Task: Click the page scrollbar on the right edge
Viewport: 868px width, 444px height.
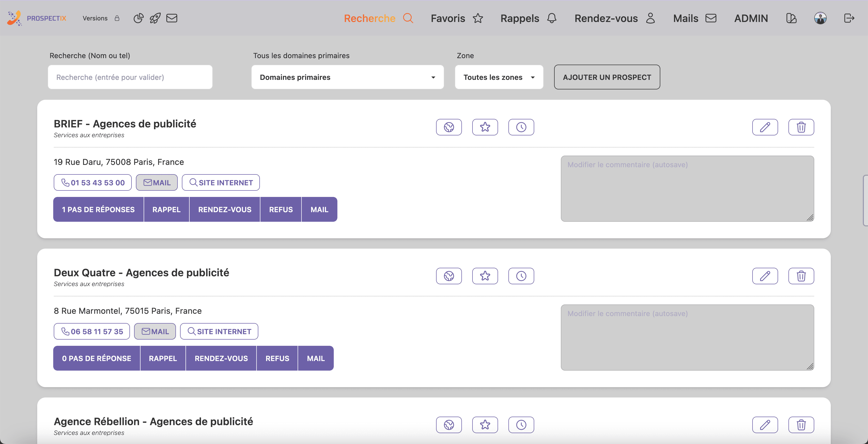Action: (865, 200)
